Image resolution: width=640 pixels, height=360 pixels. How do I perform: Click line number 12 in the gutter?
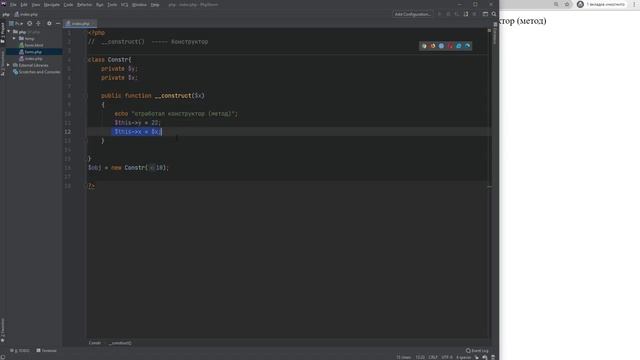point(67,132)
